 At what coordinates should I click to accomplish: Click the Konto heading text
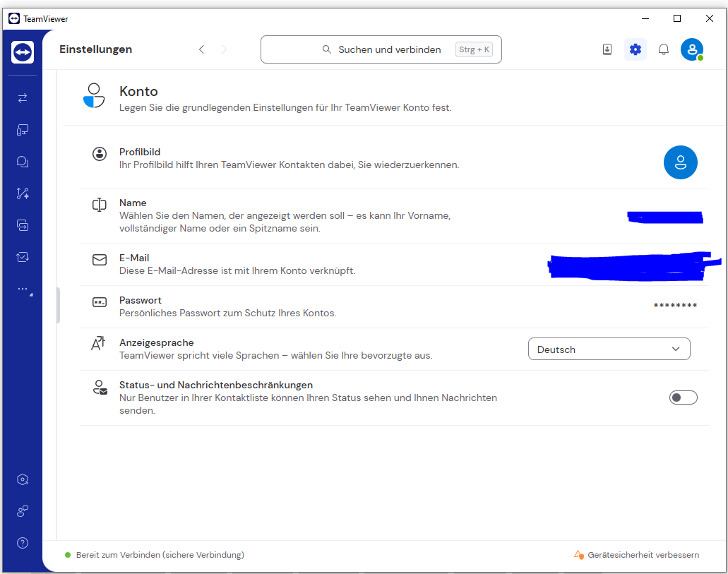tap(138, 92)
